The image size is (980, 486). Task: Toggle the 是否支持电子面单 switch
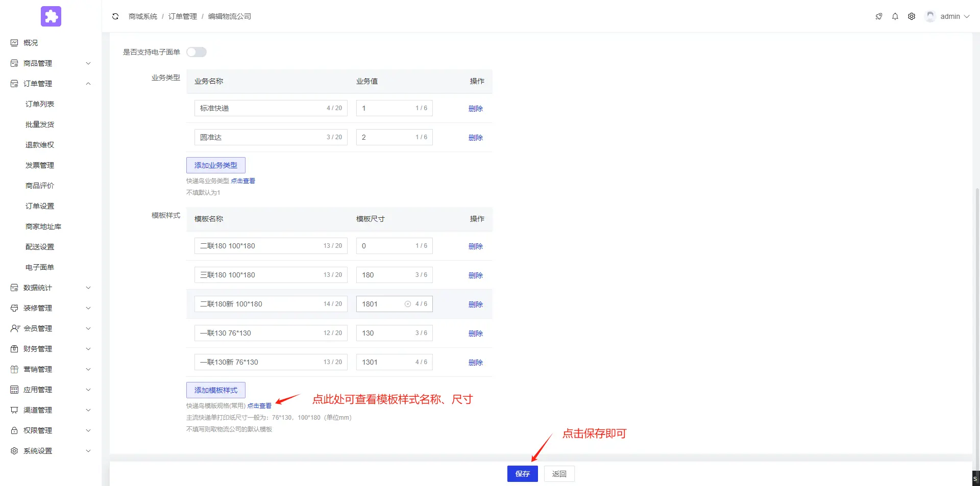point(197,52)
